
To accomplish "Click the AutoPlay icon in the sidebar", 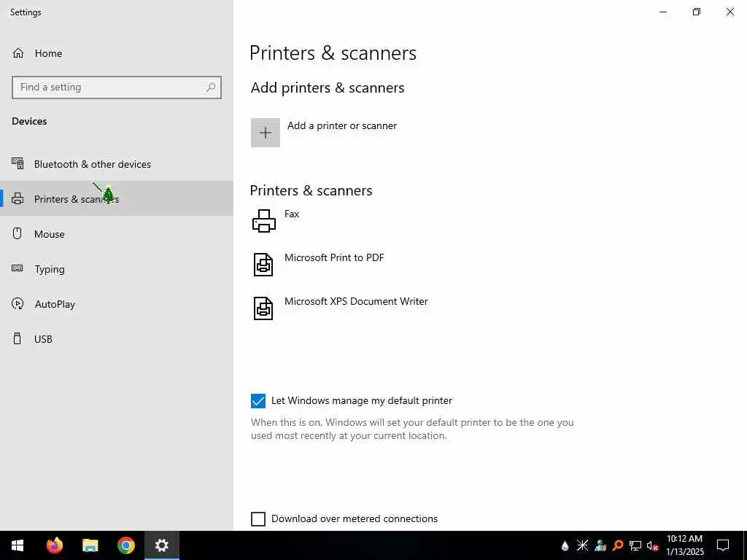I will (18, 303).
